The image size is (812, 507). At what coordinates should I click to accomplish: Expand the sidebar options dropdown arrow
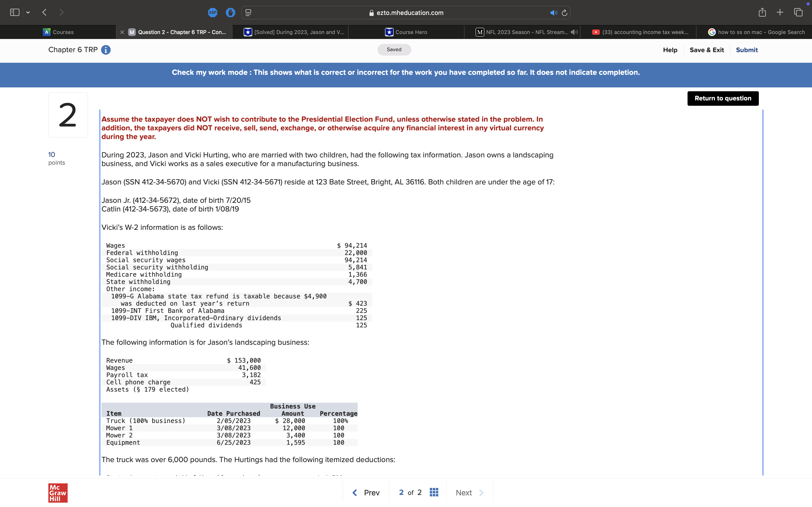click(x=28, y=12)
